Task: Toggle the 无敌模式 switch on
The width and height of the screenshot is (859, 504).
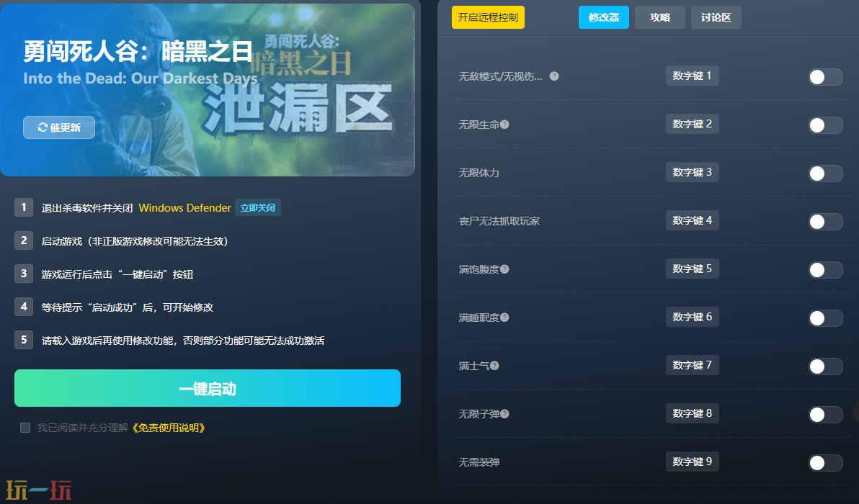Action: coord(826,77)
